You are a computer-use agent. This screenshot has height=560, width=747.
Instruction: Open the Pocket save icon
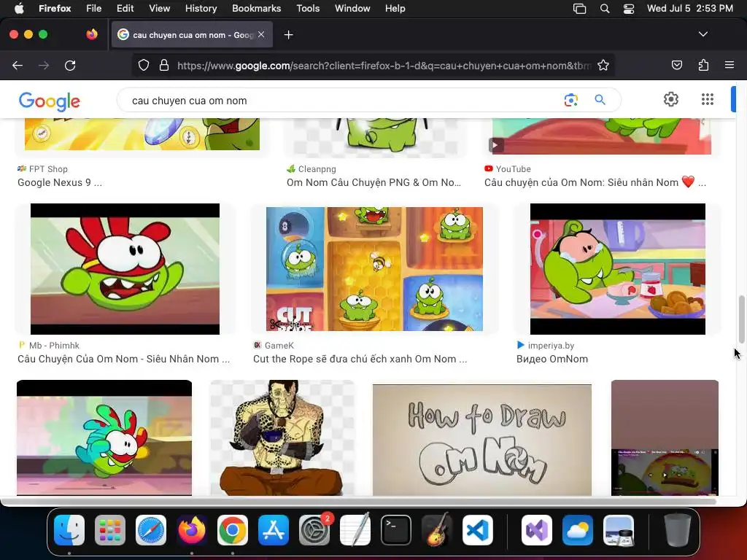click(x=676, y=65)
